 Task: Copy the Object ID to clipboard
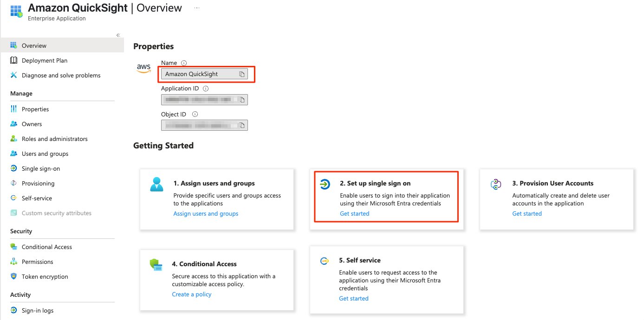[242, 125]
